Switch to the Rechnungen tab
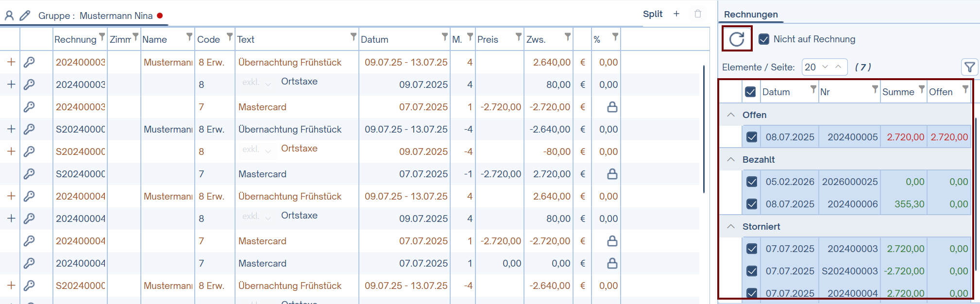Image resolution: width=980 pixels, height=304 pixels. (751, 15)
